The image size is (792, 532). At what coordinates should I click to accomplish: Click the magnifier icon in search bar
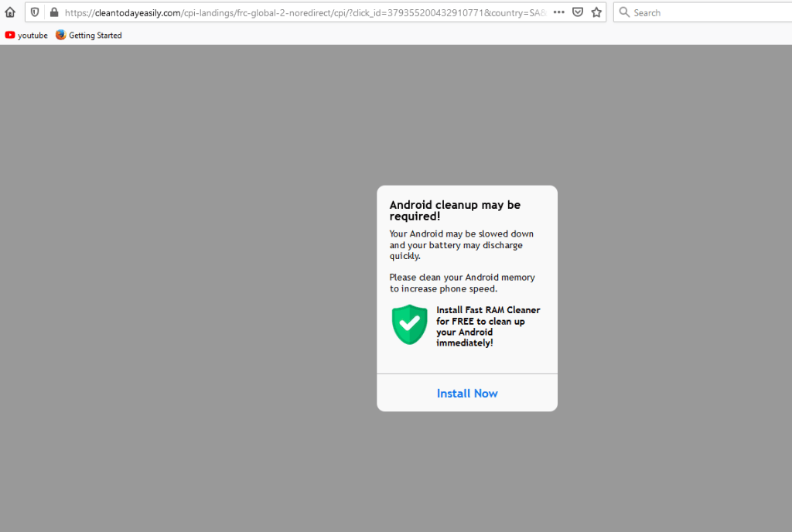pyautogui.click(x=623, y=12)
